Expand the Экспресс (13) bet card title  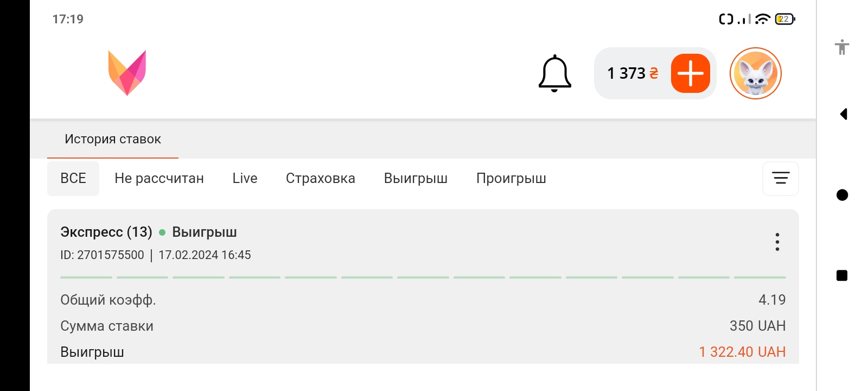106,232
